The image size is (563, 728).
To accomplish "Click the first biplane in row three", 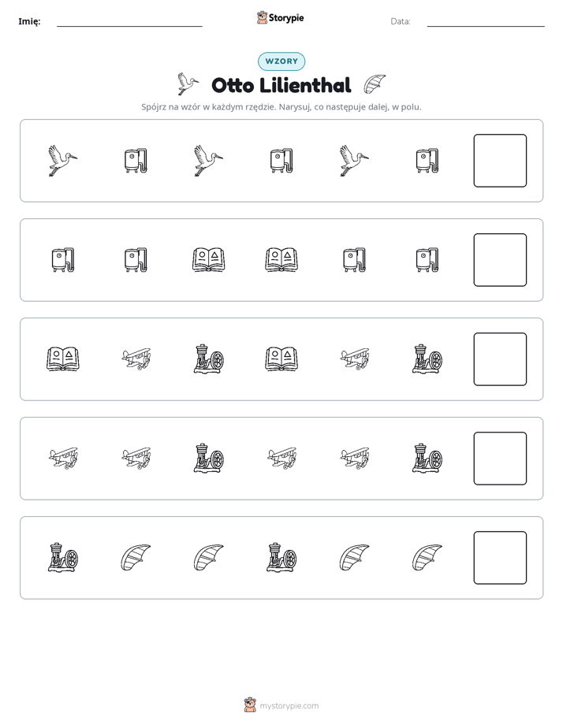I will 136,359.
